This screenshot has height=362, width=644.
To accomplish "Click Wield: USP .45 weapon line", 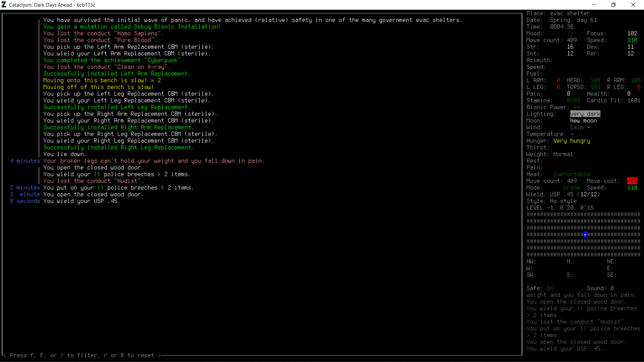I will tap(563, 194).
